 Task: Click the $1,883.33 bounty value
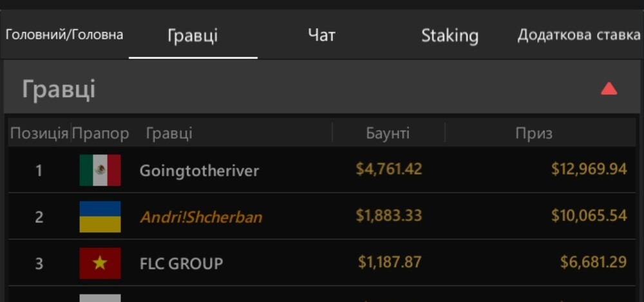[x=389, y=215]
